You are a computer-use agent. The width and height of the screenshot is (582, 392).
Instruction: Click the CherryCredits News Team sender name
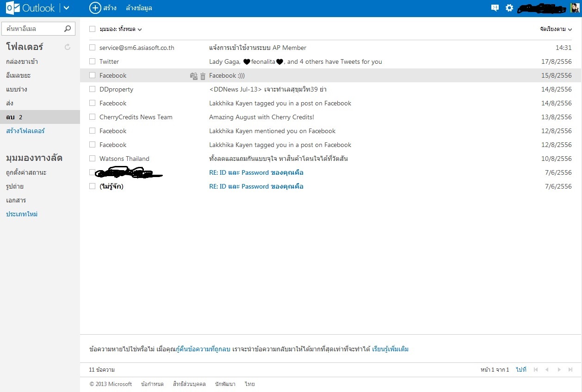(136, 117)
